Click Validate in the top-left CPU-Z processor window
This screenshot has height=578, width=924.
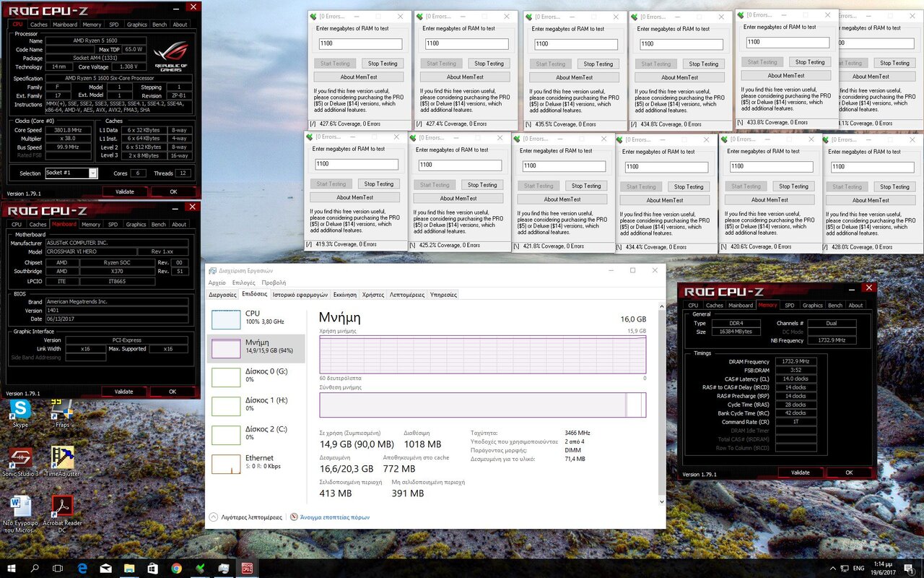(x=124, y=192)
